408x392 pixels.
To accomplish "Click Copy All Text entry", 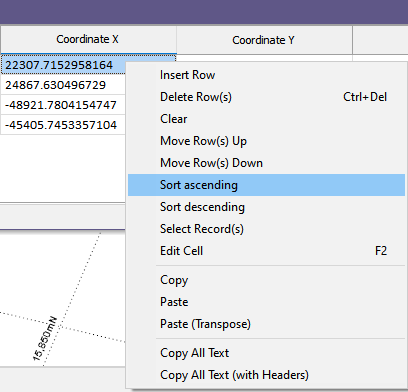I will [266, 353].
